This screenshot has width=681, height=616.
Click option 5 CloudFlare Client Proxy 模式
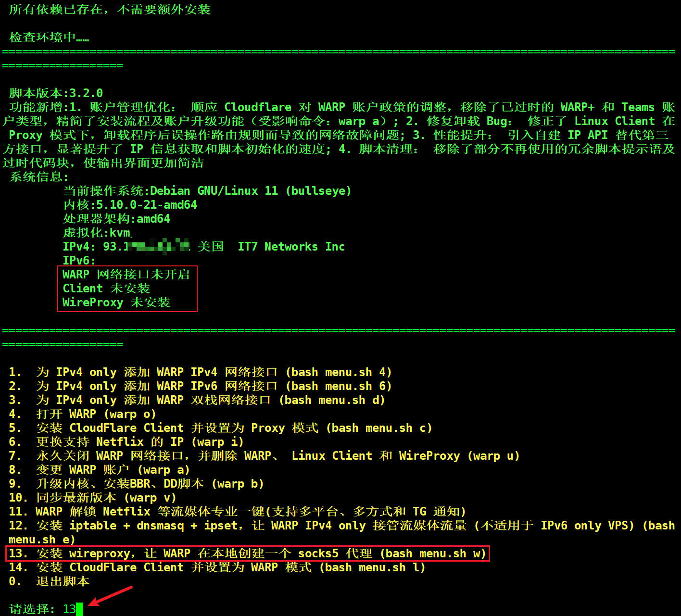(220, 428)
